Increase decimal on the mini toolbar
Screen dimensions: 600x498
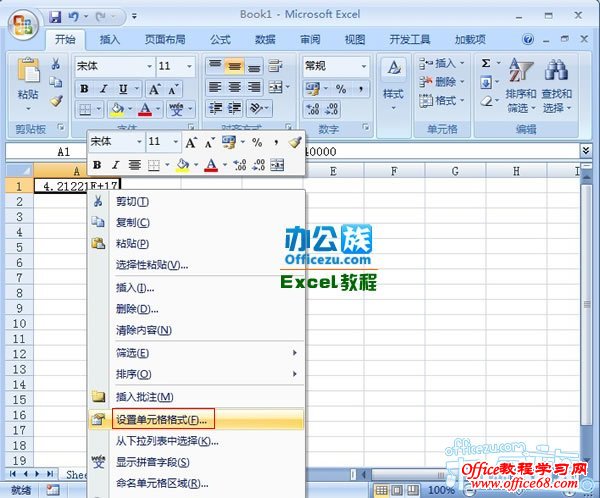point(240,165)
